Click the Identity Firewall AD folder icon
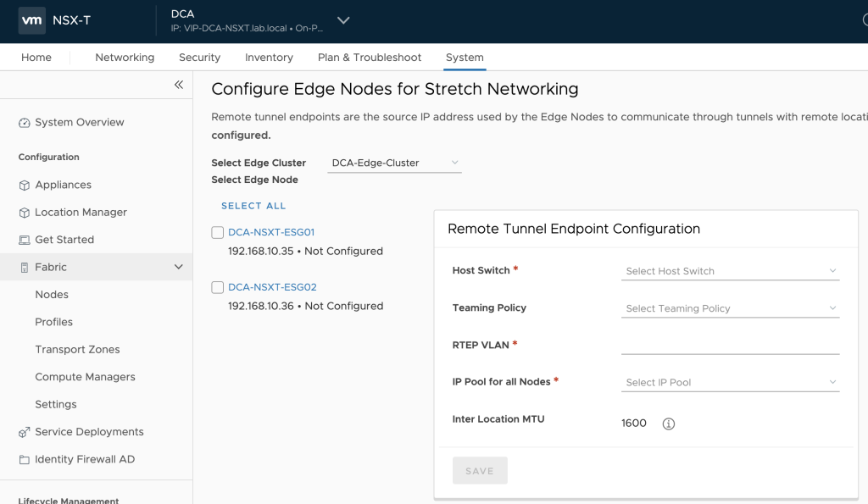This screenshot has width=868, height=504. coord(25,460)
